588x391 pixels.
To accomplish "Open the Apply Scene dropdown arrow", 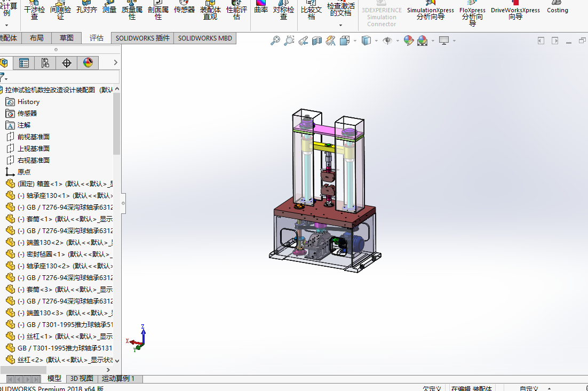I will point(433,41).
